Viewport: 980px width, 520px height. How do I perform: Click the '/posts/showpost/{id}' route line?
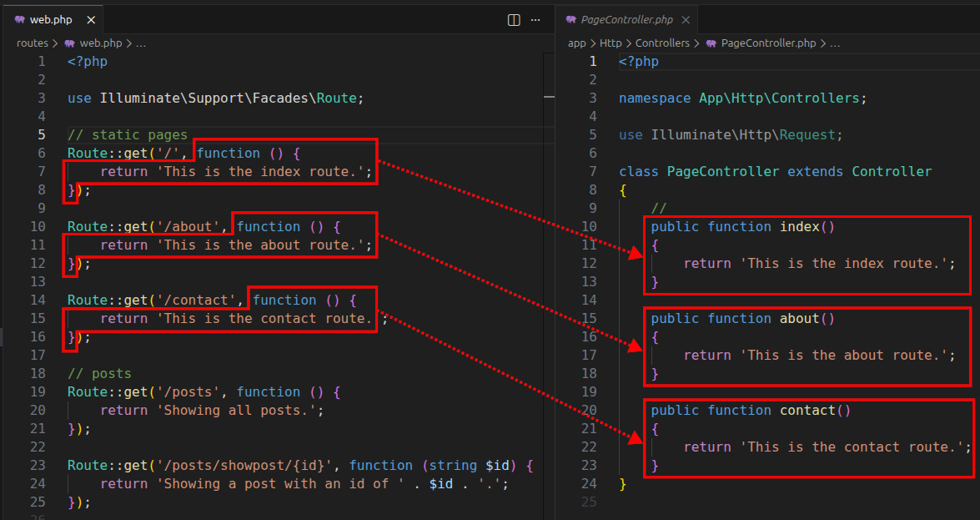pyautogui.click(x=300, y=466)
